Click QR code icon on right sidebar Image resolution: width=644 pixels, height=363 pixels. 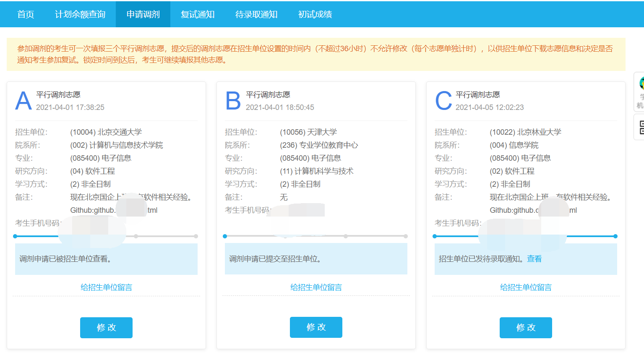(641, 127)
